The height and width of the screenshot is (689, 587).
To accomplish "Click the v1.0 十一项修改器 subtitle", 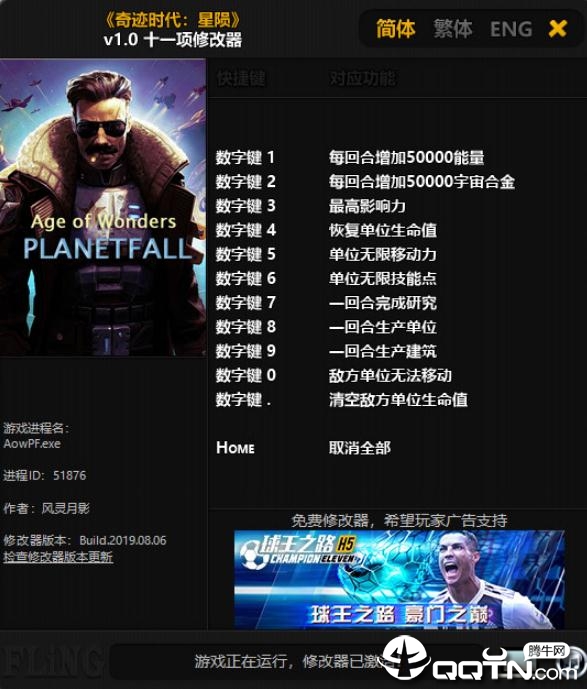I will [172, 40].
